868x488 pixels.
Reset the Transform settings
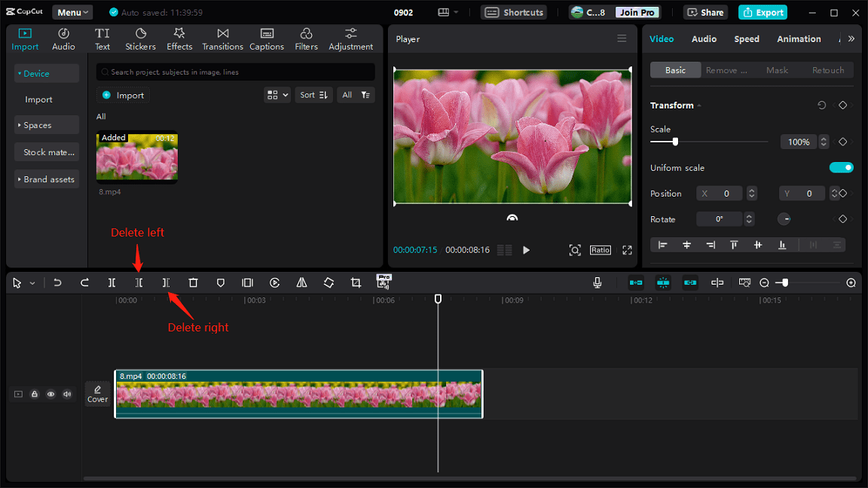click(x=821, y=105)
